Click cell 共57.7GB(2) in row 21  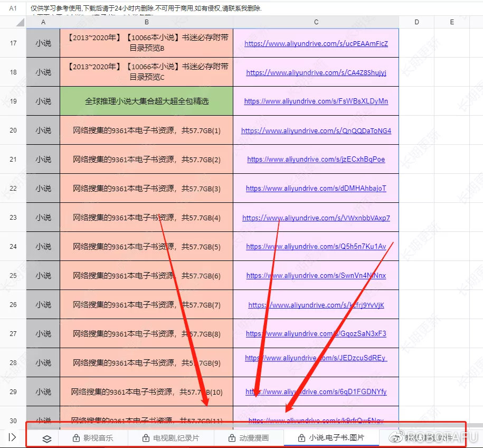click(147, 160)
